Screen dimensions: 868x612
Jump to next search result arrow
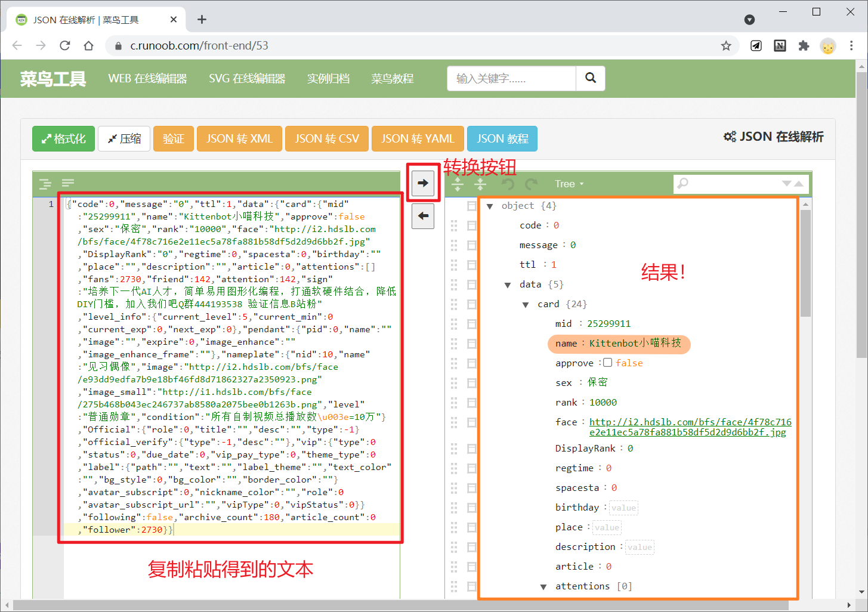point(787,184)
